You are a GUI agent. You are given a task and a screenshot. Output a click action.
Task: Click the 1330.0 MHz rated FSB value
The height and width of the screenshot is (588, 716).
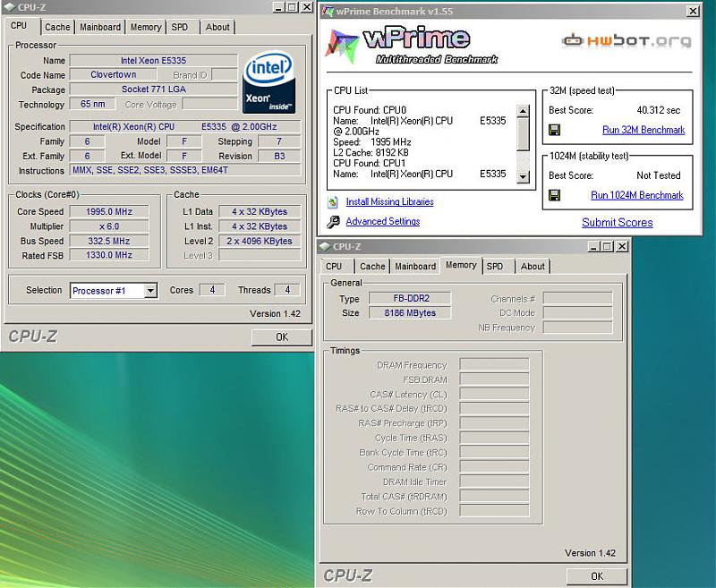point(109,255)
